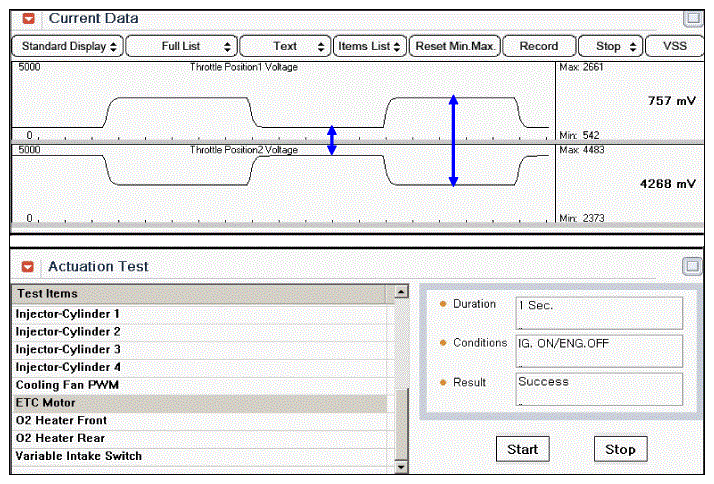Stop the actuation test

tap(620, 449)
